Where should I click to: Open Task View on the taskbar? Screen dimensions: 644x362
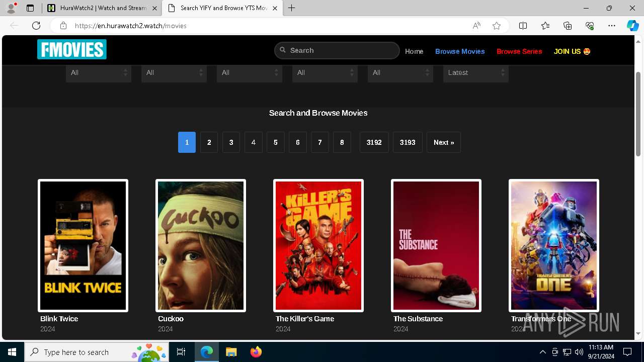pos(181,352)
